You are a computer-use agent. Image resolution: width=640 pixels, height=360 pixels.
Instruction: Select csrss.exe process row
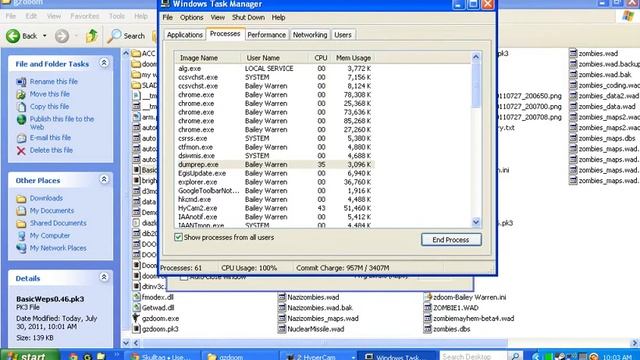click(x=274, y=138)
